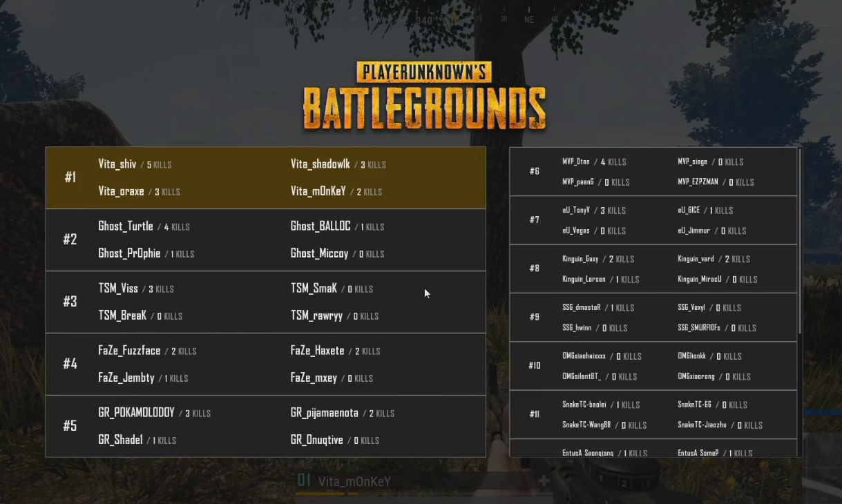Click the Vita_mOnKeY spectator nameplate at bottom
The height and width of the screenshot is (504, 842).
(x=354, y=481)
